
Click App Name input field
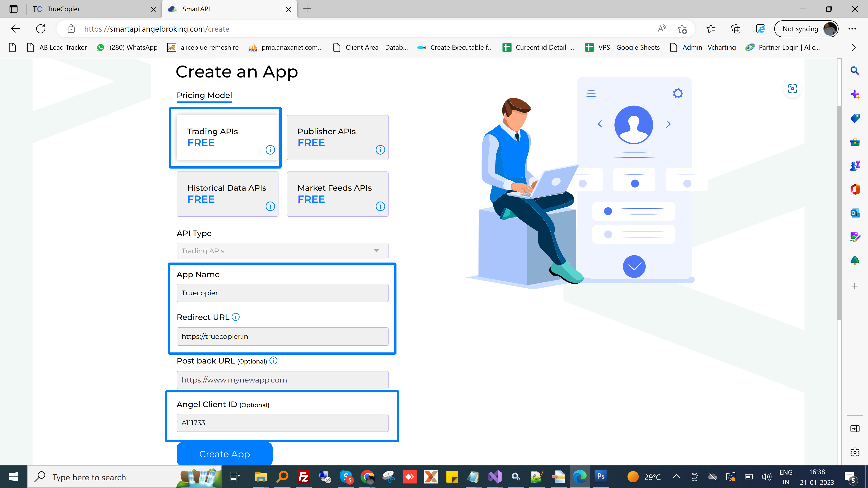[282, 293]
